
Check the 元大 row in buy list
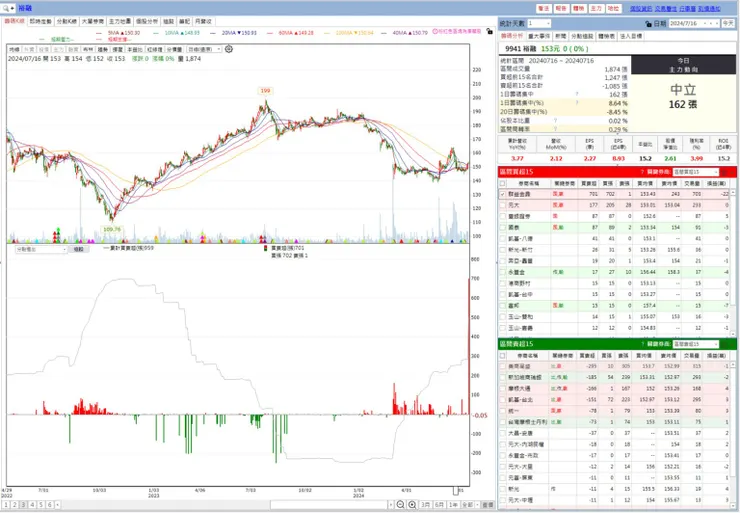[503, 205]
